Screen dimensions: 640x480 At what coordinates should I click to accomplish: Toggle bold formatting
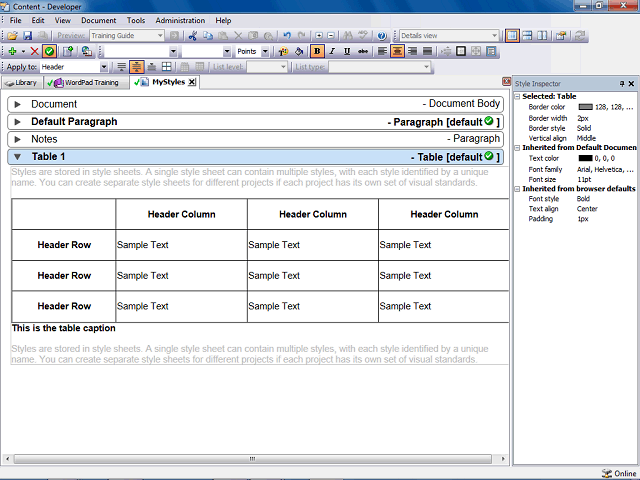pyautogui.click(x=317, y=51)
